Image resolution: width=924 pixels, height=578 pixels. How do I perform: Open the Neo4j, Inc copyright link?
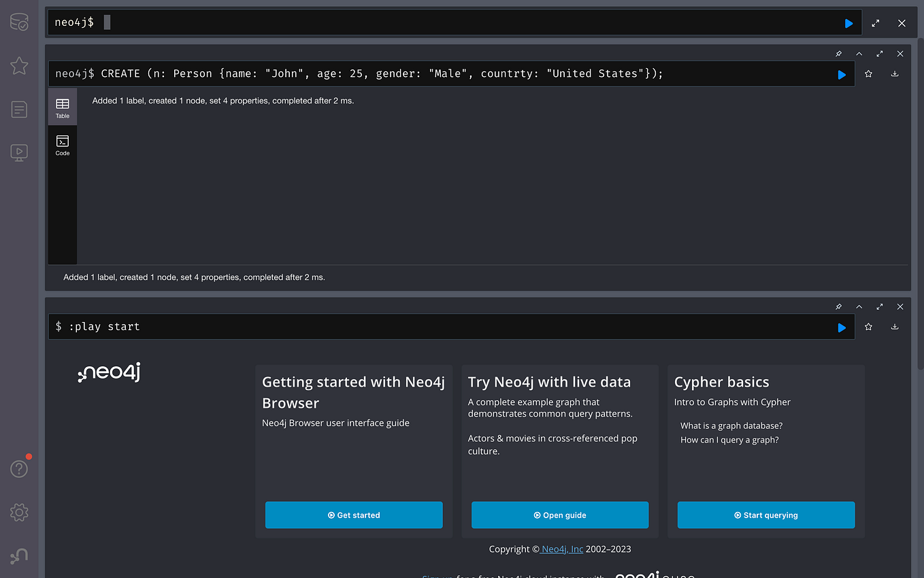point(561,549)
